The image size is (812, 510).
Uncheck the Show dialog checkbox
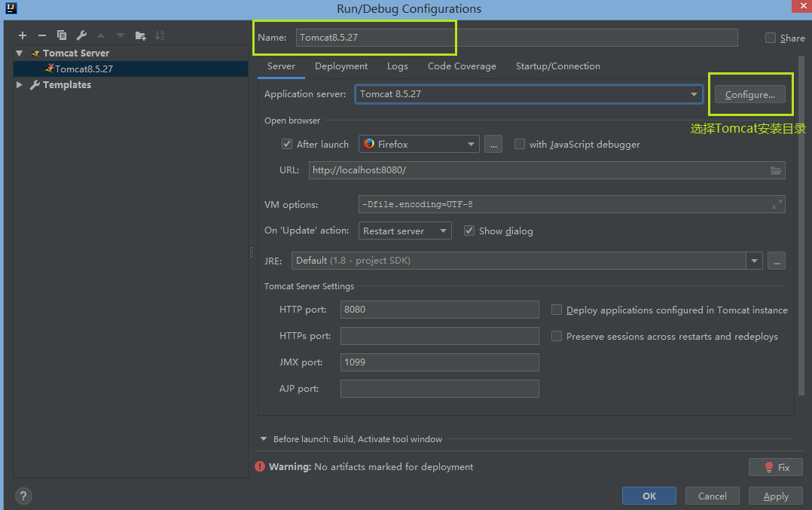[x=469, y=231]
